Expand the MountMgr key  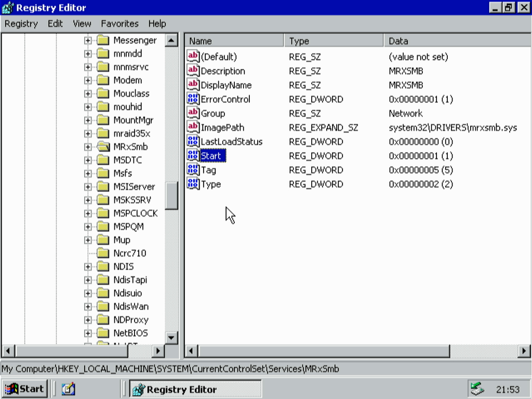(88, 120)
